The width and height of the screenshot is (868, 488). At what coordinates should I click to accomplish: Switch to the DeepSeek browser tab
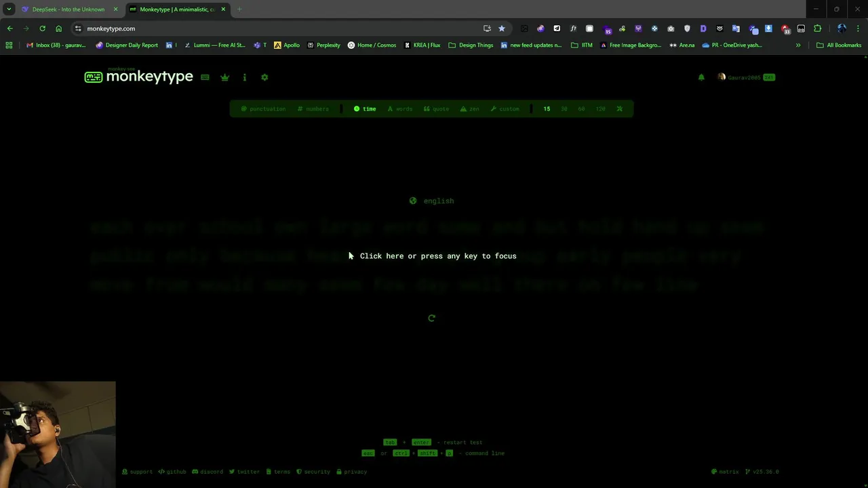68,9
